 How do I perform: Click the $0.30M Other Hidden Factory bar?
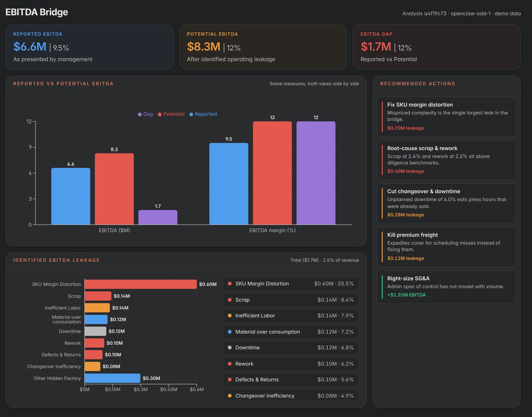(112, 378)
